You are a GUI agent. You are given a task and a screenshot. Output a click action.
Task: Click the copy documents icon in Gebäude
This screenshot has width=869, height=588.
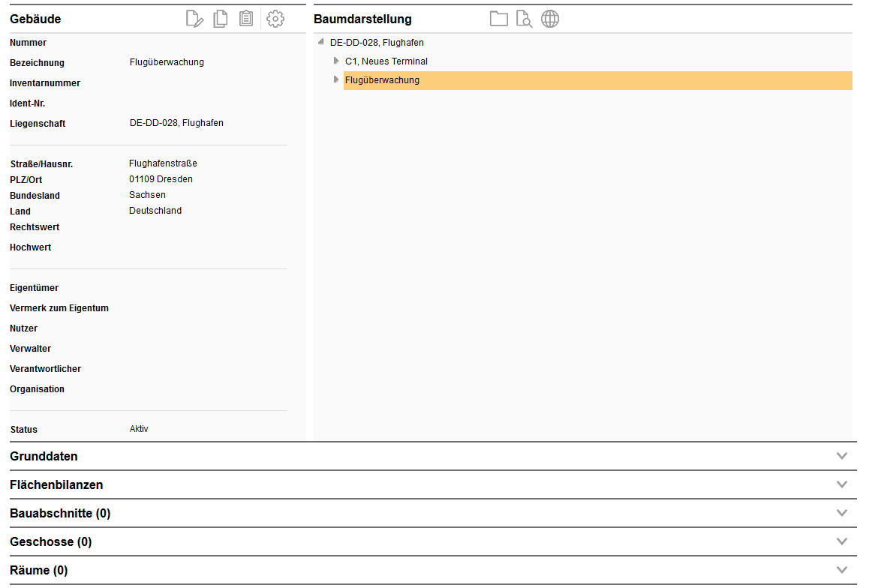pos(220,19)
